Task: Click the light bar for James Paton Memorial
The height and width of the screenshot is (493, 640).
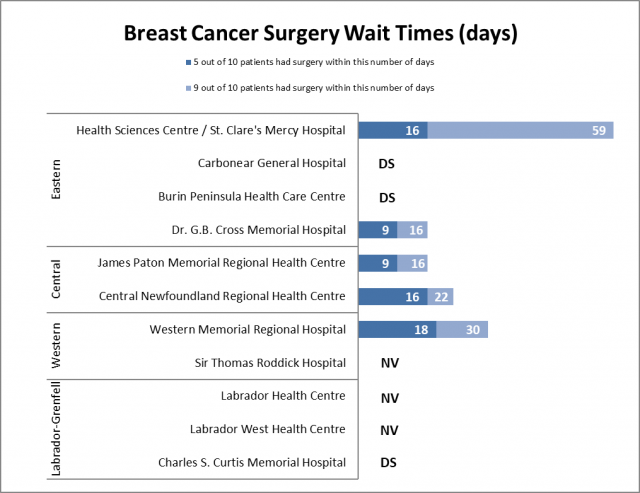Action: tap(413, 263)
